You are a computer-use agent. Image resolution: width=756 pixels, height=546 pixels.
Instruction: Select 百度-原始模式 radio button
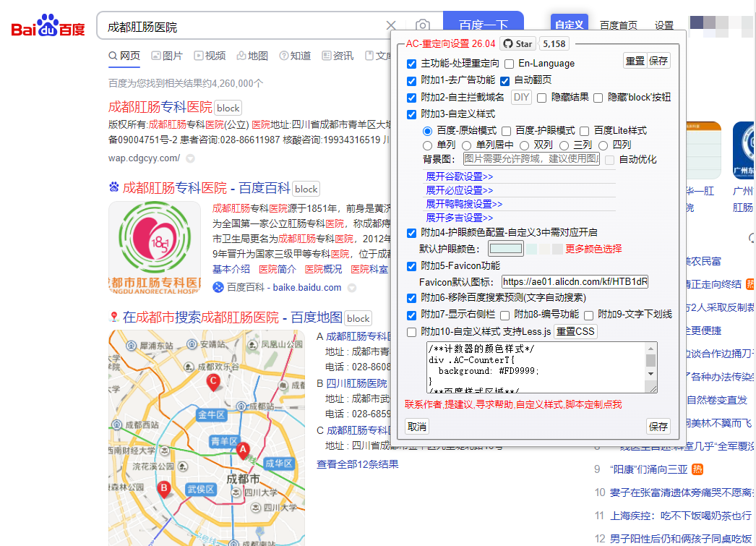(x=427, y=131)
